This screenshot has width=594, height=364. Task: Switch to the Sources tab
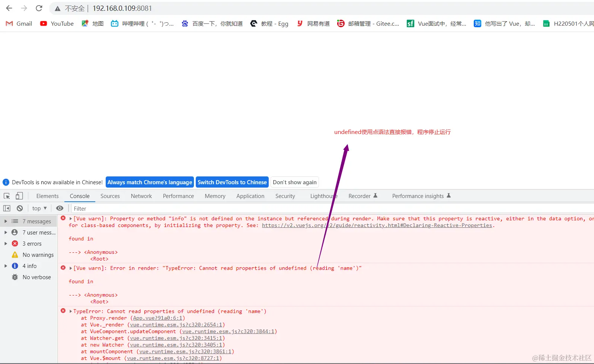(x=110, y=196)
